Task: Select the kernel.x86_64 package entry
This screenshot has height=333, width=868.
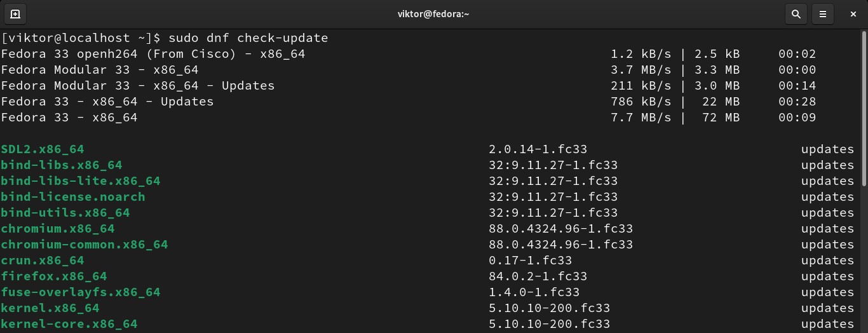Action: [50, 308]
